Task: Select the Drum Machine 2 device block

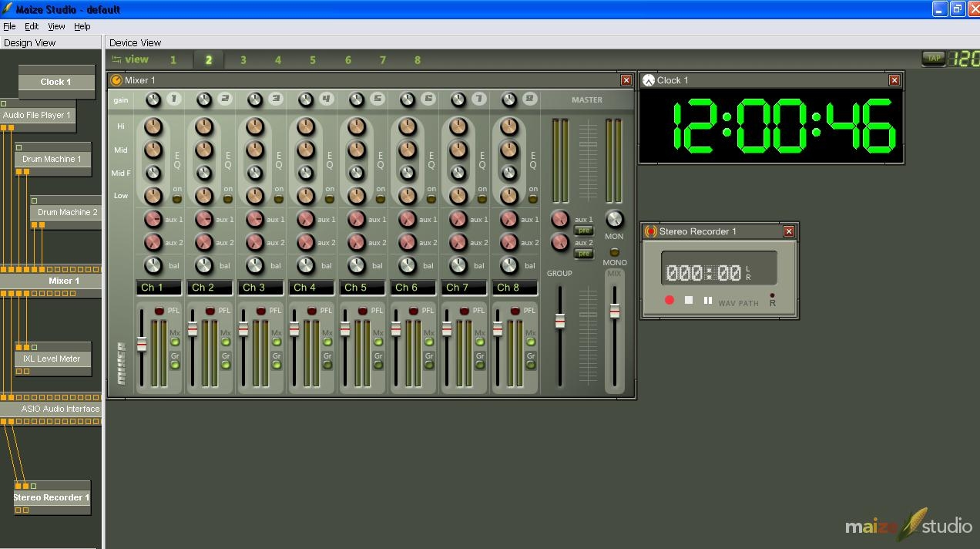Action: coord(66,212)
